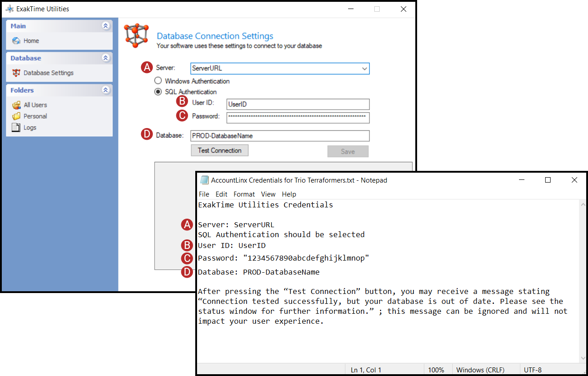The height and width of the screenshot is (376, 588).
Task: Open the Edit menu in Notepad
Action: pyautogui.click(x=221, y=194)
